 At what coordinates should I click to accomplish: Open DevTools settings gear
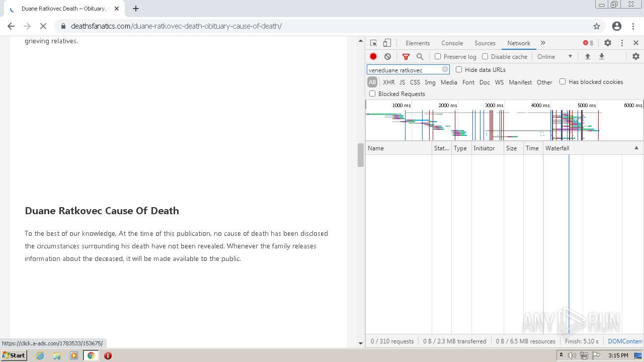pos(608,43)
